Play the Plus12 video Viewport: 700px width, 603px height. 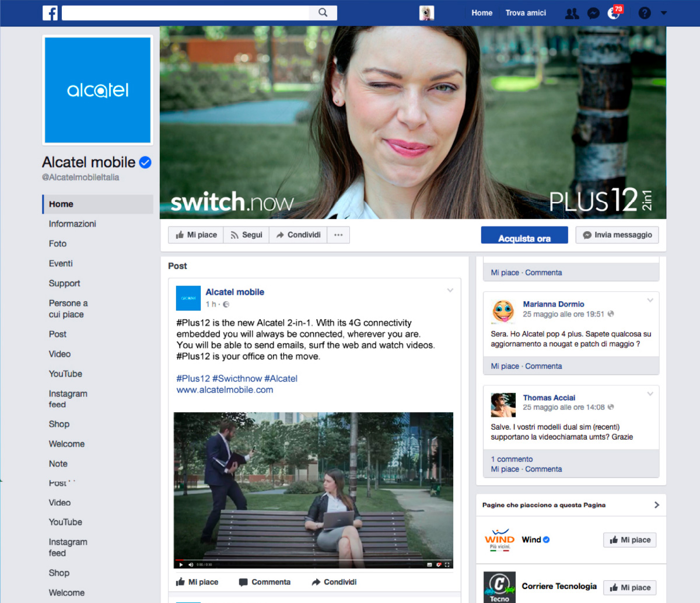[x=181, y=564]
